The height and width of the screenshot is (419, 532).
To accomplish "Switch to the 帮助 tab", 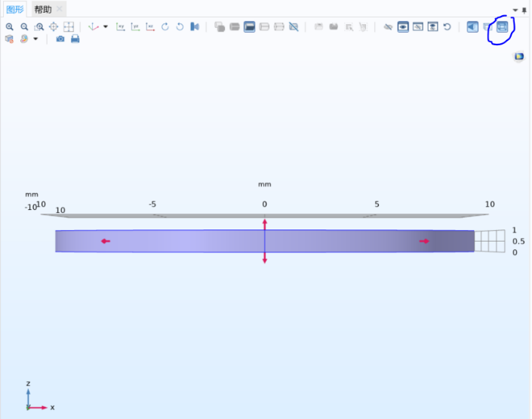I will 43,10.
